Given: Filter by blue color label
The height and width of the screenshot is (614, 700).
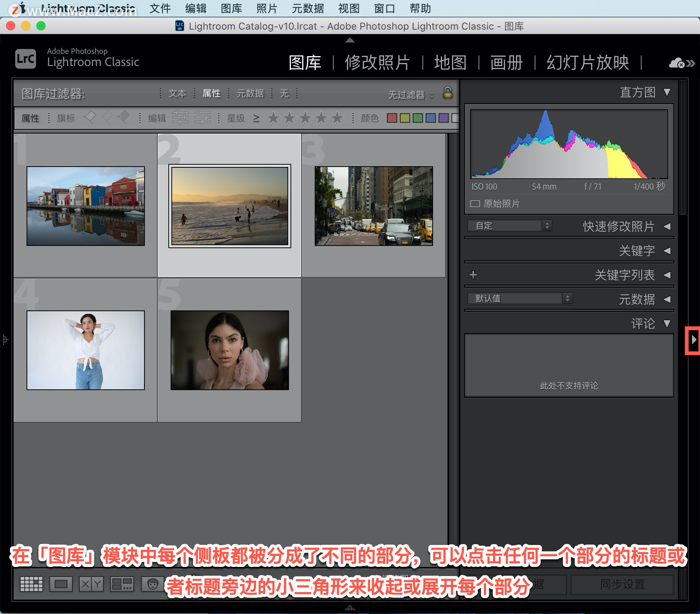Looking at the screenshot, I should [x=431, y=118].
